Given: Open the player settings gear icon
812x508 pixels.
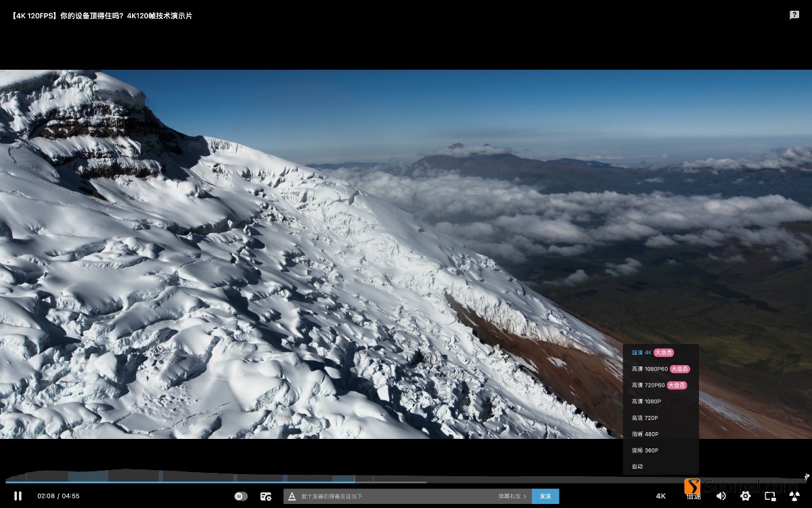Looking at the screenshot, I should point(745,496).
